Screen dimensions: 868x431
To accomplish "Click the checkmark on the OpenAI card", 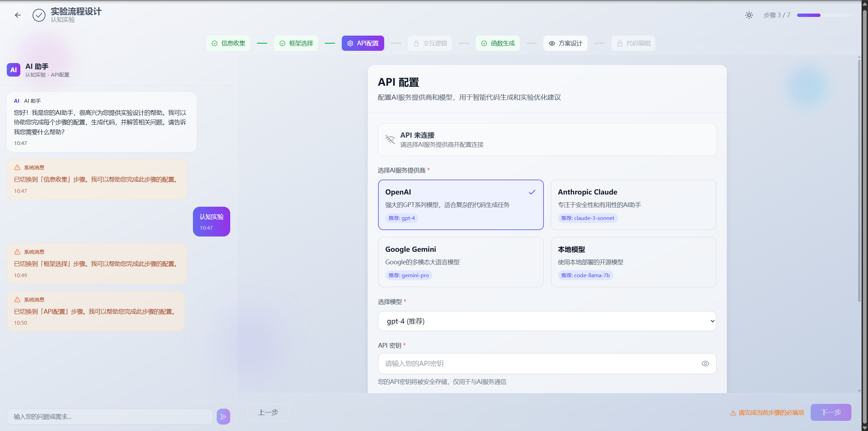I will tap(532, 192).
